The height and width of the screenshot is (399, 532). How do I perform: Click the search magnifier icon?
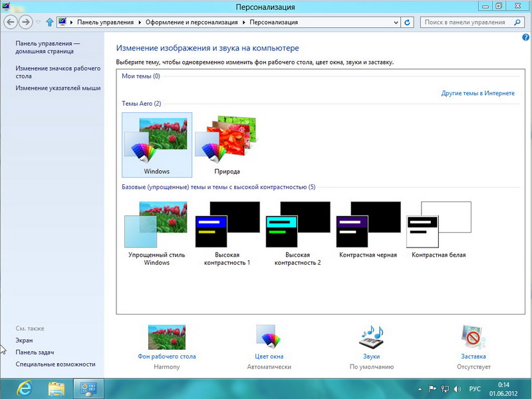(517, 23)
